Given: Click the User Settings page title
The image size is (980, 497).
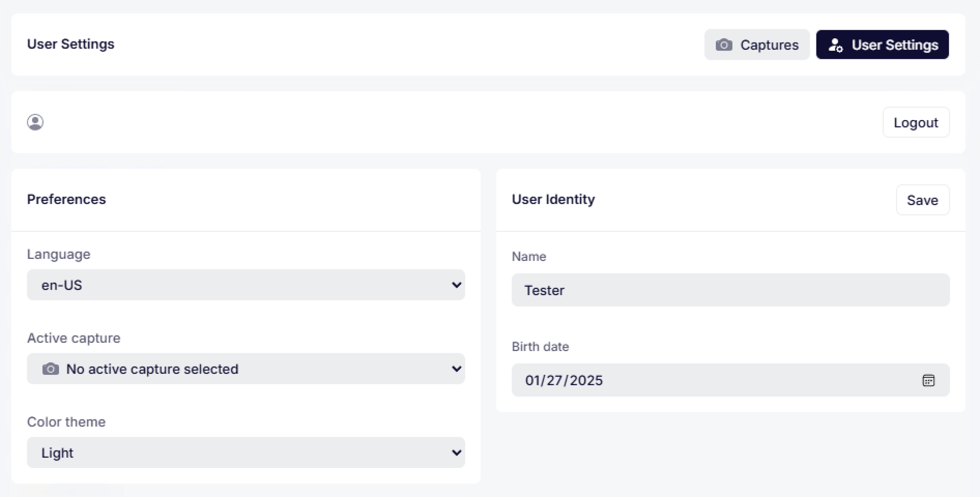Looking at the screenshot, I should tap(70, 44).
